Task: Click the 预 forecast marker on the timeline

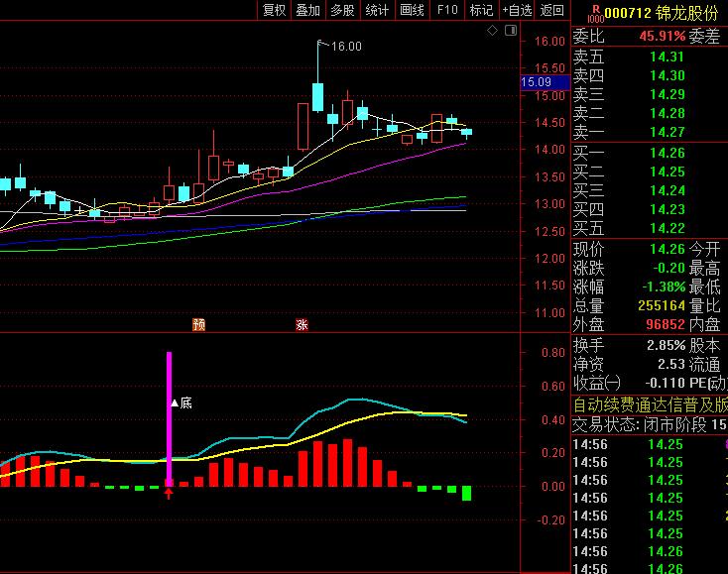Action: point(198,324)
